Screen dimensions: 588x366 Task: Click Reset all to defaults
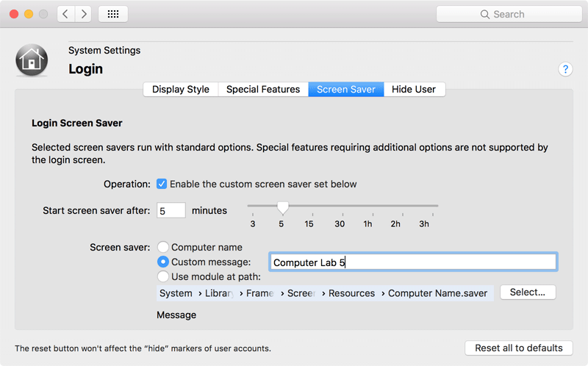tap(519, 348)
